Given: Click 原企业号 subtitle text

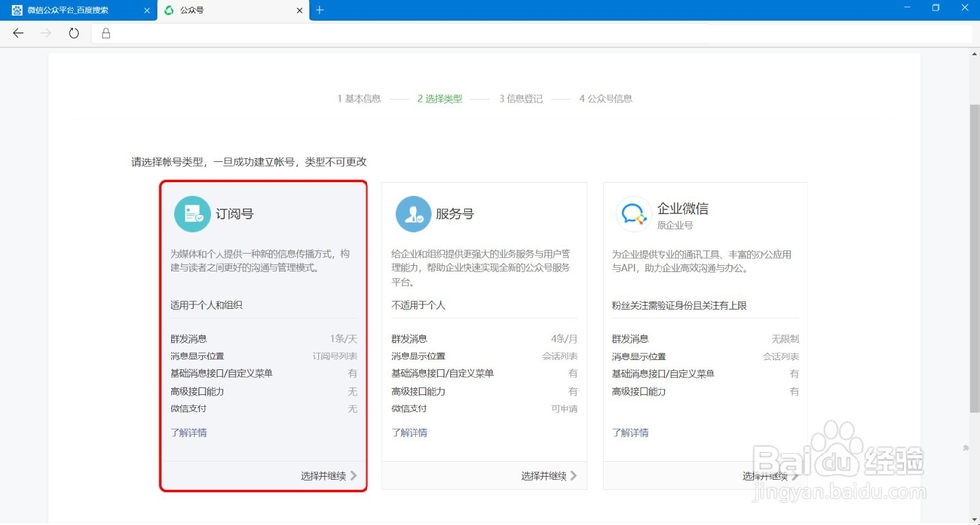Looking at the screenshot, I should (x=674, y=225).
